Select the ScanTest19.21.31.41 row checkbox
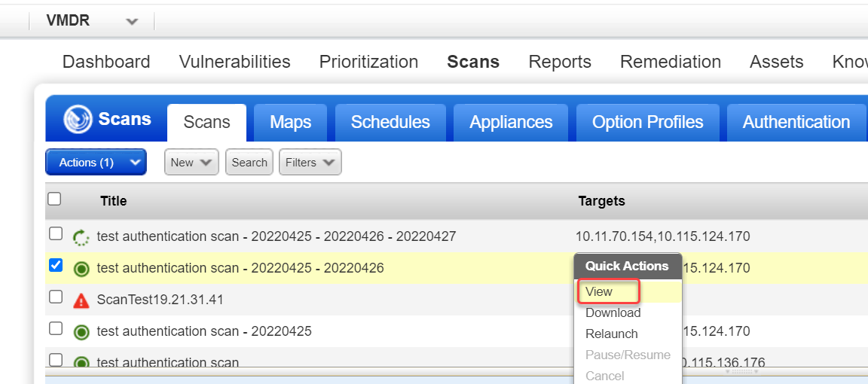Screen dimensions: 868x384 [56, 297]
